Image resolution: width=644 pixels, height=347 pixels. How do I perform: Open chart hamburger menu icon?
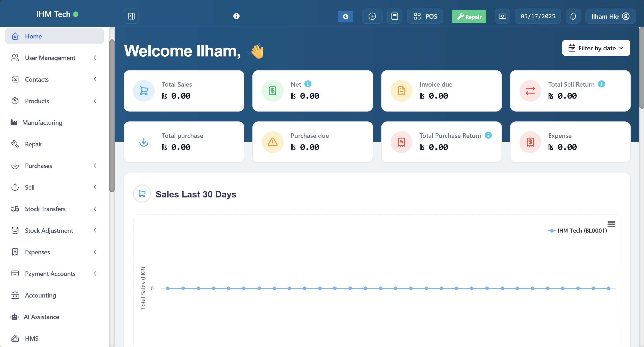(x=611, y=224)
